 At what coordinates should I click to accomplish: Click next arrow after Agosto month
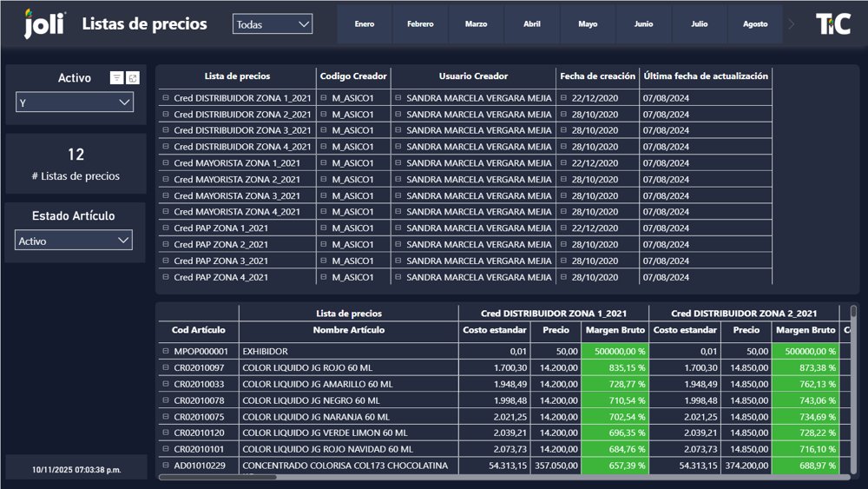point(791,24)
